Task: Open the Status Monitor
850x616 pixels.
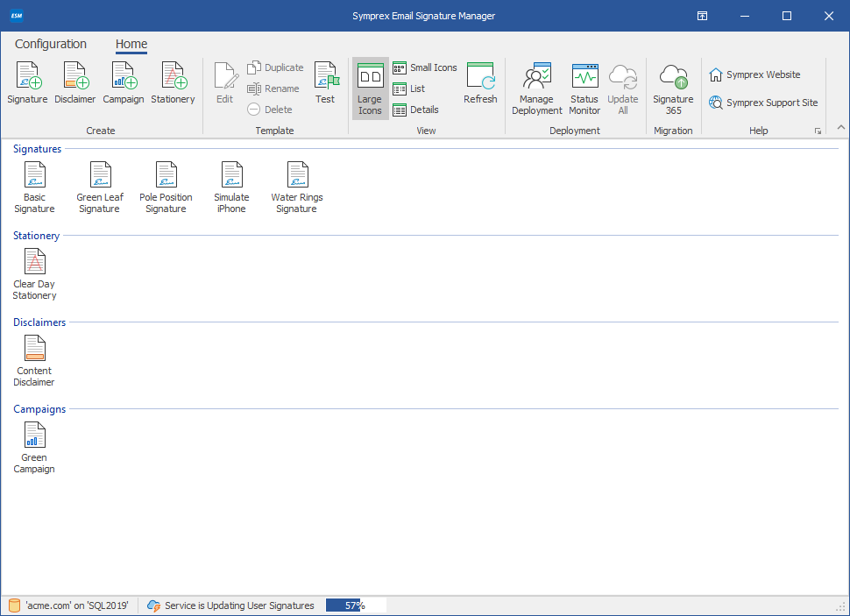Action: pos(584,89)
